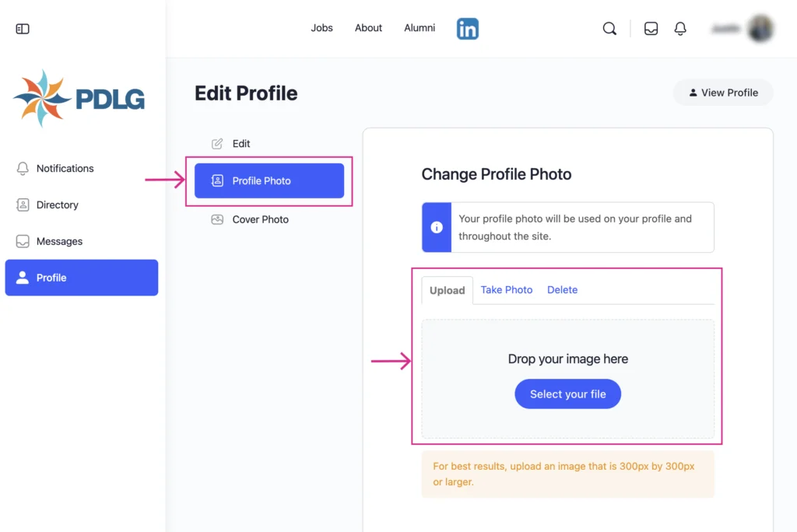Open Messages from the sidebar
This screenshot has height=532, width=797.
coord(59,241)
